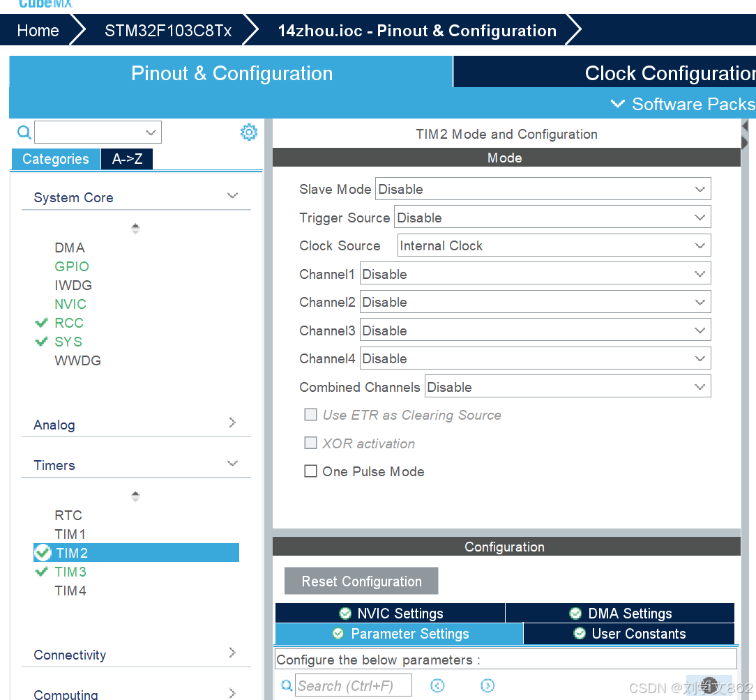Viewport: 756px width, 700px height.
Task: Open the NVIC Settings tab
Action: point(390,613)
